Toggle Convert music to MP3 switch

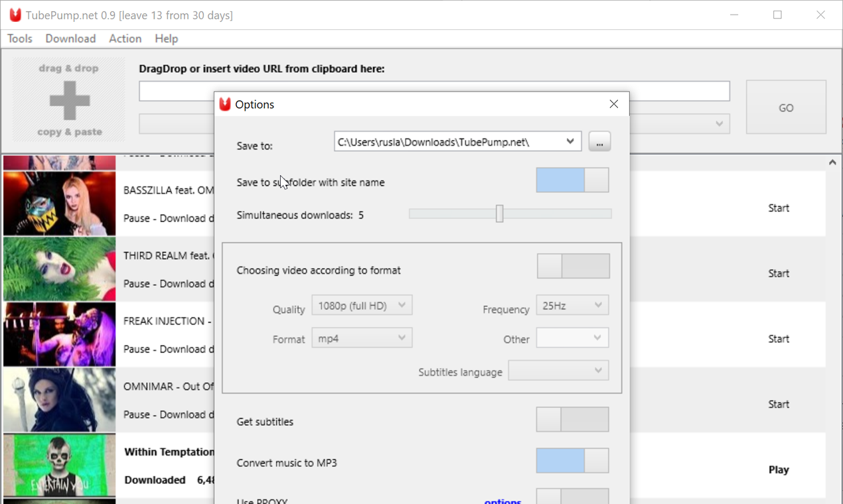pos(572,460)
